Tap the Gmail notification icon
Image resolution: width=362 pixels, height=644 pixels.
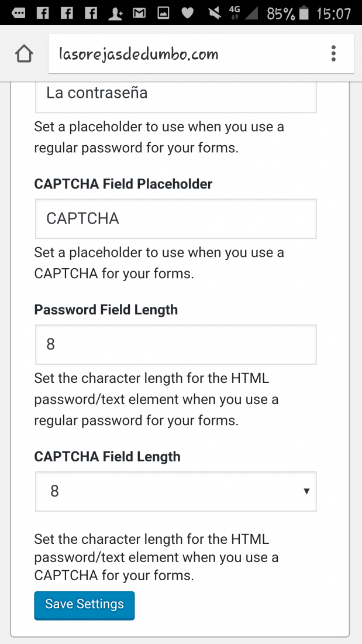tap(140, 13)
